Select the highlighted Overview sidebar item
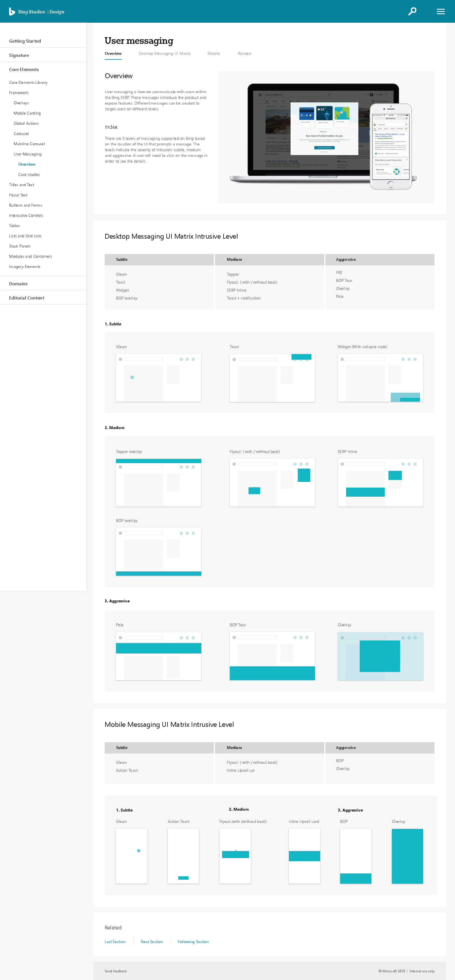 tap(27, 164)
